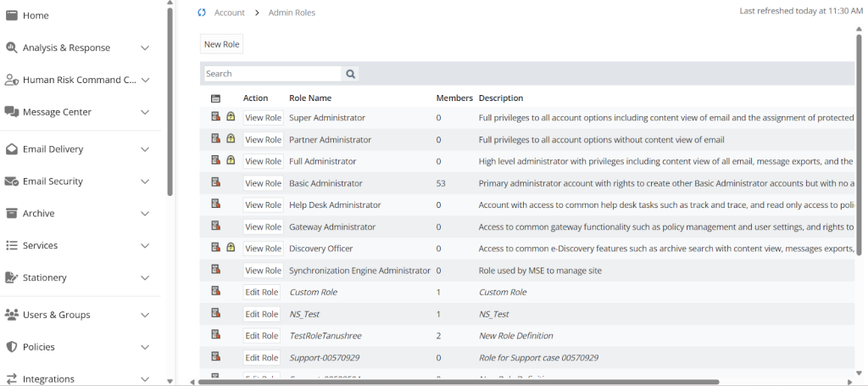868x386 pixels.
Task: Click the Description column header
Action: click(x=500, y=98)
